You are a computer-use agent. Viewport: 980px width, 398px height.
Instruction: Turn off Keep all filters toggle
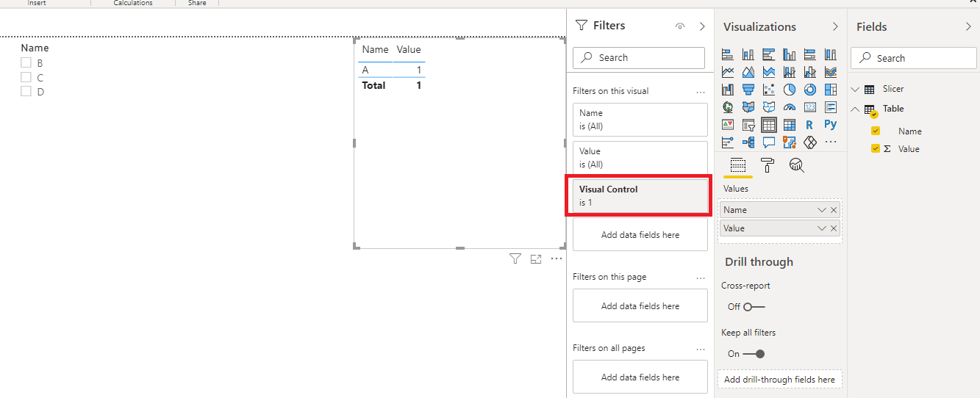[x=754, y=353]
